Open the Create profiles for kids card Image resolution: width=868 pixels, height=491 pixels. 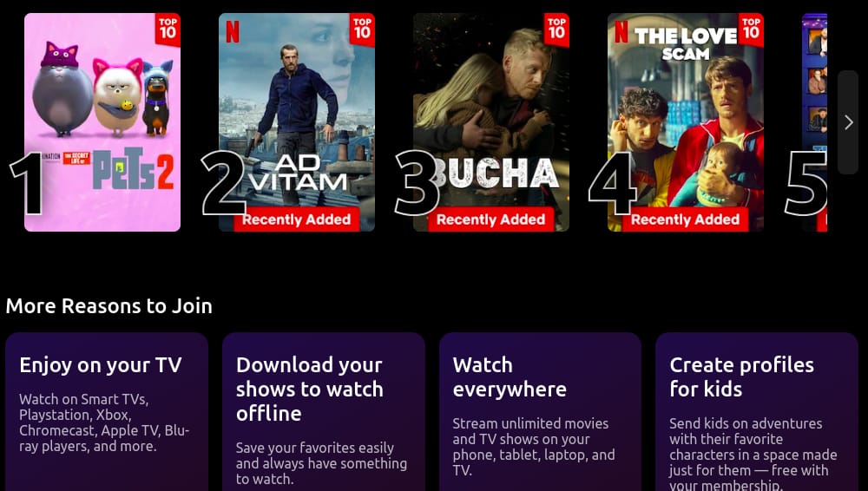tap(757, 412)
